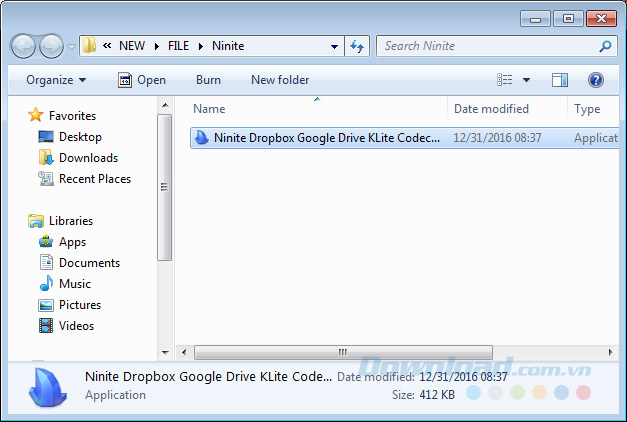The image size is (627, 422).
Task: Change the view with view icon
Action: pyautogui.click(x=505, y=80)
